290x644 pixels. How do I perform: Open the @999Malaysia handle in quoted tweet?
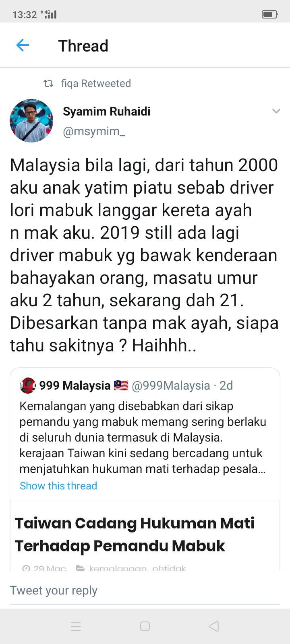tap(171, 386)
